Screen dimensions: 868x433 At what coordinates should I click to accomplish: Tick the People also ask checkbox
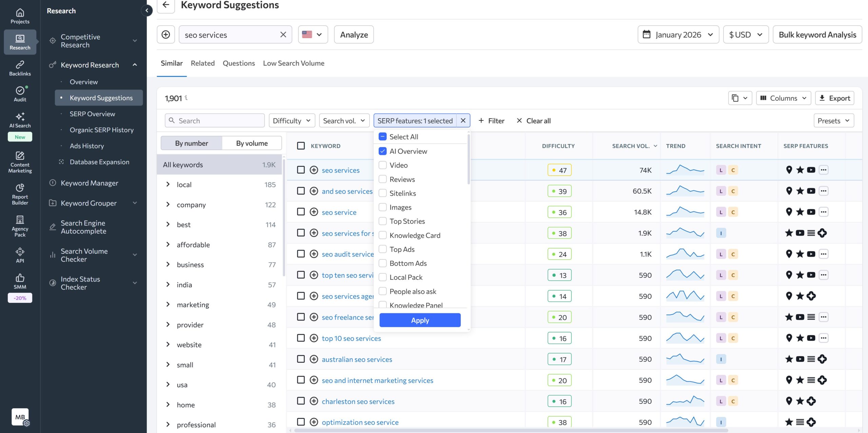382,291
